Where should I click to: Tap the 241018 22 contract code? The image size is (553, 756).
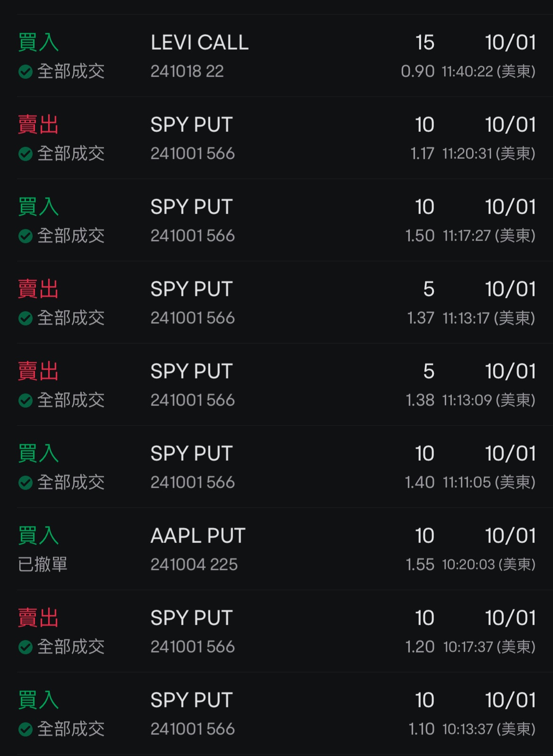coord(187,71)
